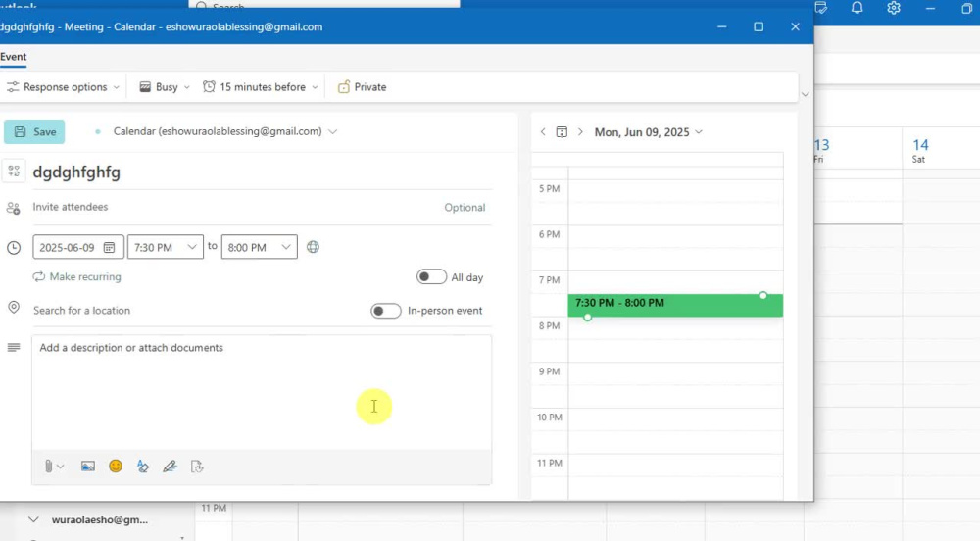Screen dimensions: 980x541
Task: Click the 11 PM label in the event time grid
Action: [x=550, y=463]
